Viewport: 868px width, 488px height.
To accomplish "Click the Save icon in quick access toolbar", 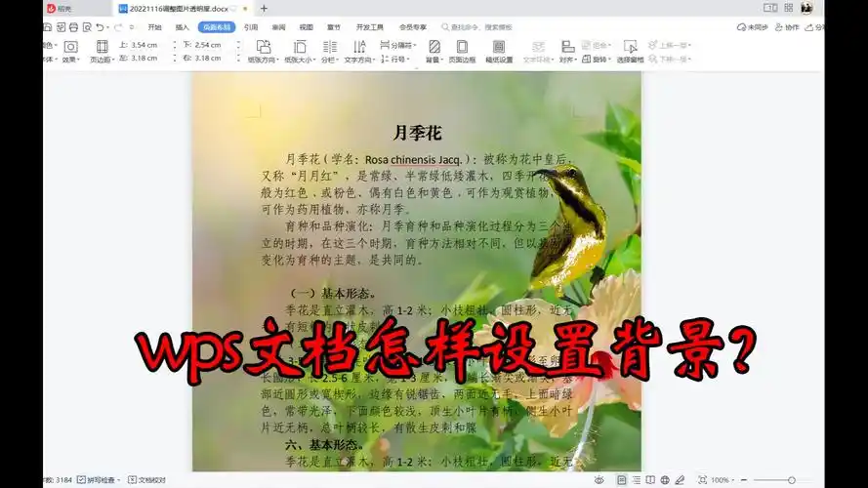I will tap(48, 27).
